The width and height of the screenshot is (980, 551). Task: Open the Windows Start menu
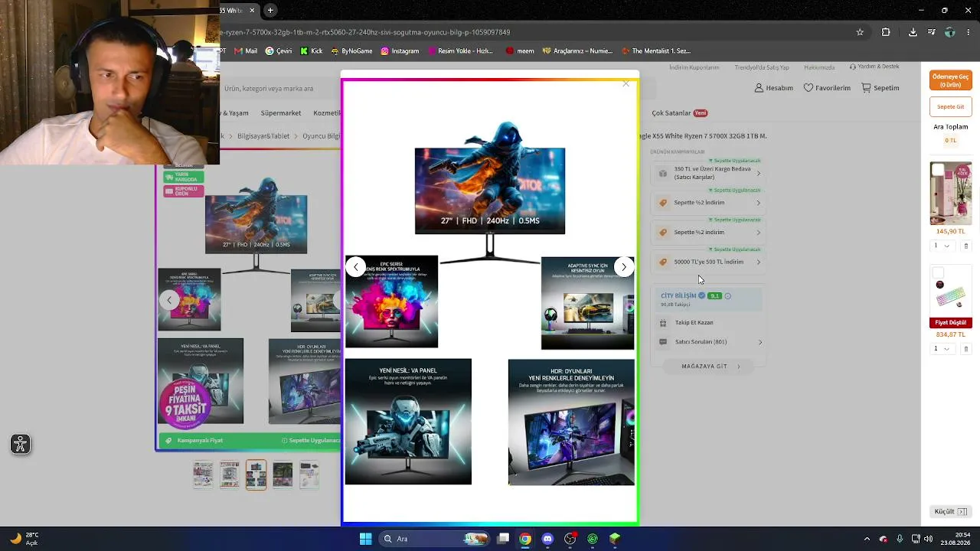[365, 539]
